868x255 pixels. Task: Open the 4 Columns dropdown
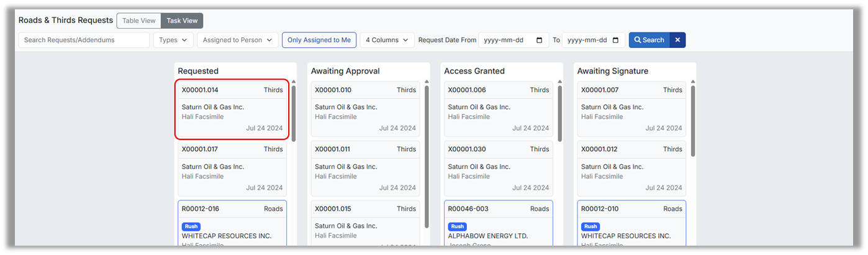tap(387, 40)
